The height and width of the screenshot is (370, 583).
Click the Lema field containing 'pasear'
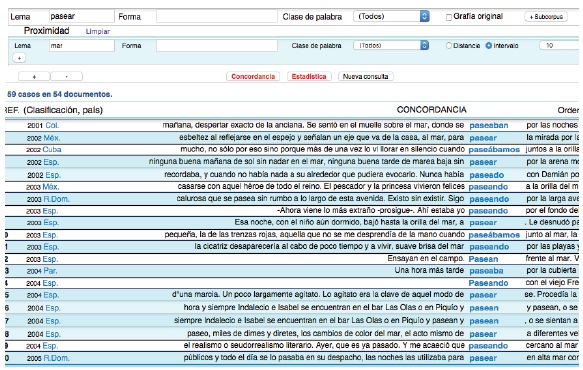[81, 16]
